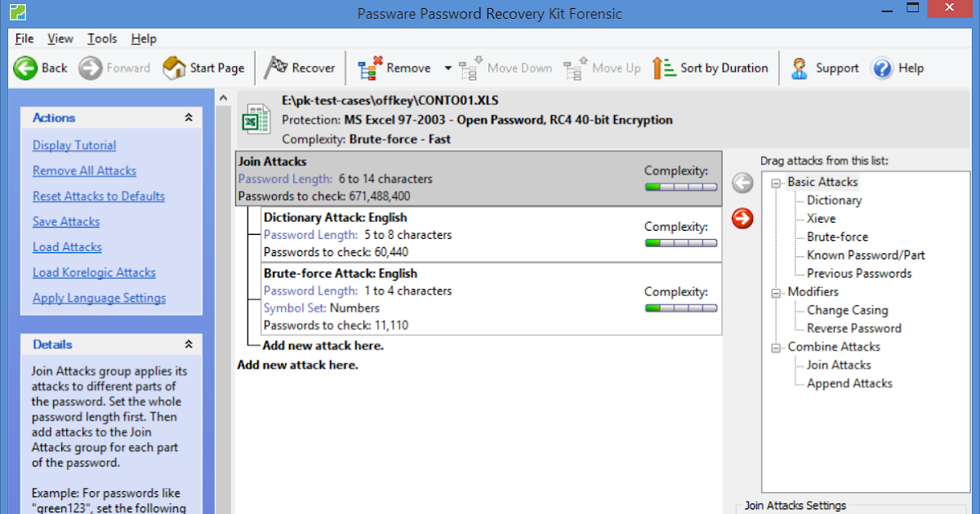This screenshot has height=514, width=980.
Task: Open the View menu
Action: click(60, 38)
